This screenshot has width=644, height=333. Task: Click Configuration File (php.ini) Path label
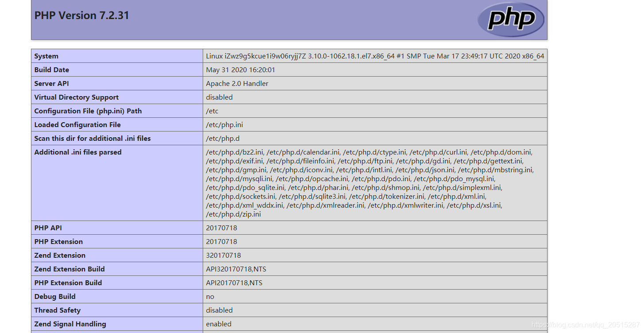[88, 111]
